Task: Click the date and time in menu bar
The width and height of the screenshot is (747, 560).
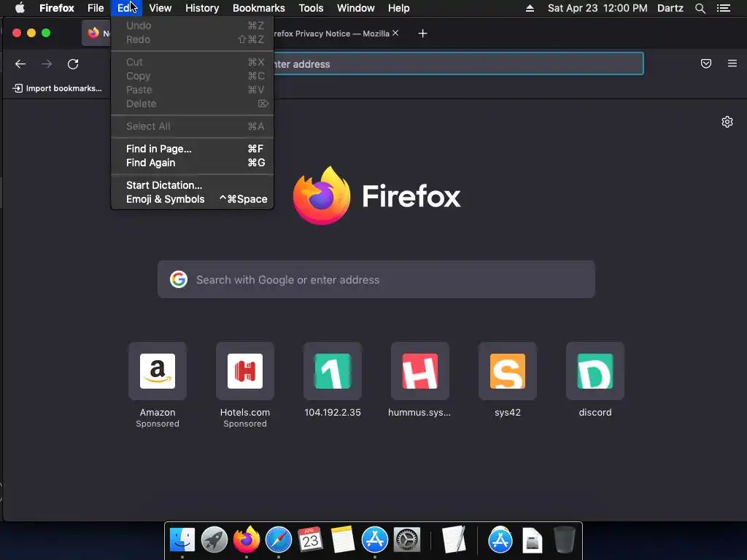Action: coord(597,8)
